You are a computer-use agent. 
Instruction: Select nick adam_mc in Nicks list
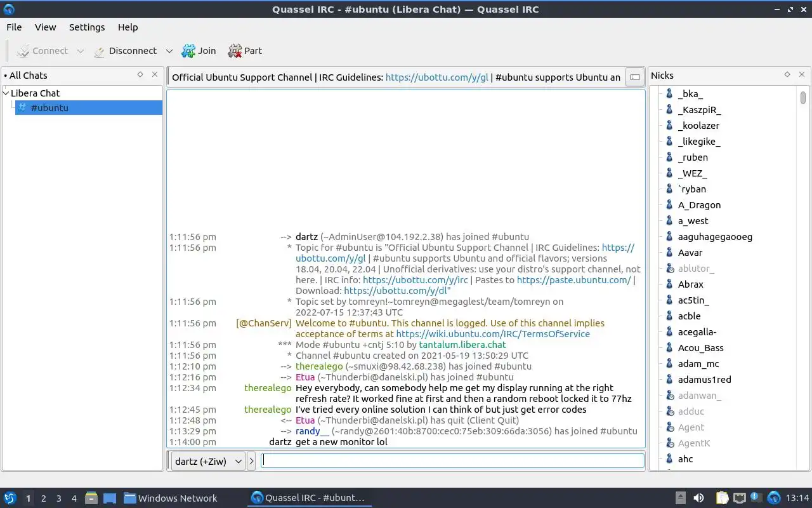(698, 364)
